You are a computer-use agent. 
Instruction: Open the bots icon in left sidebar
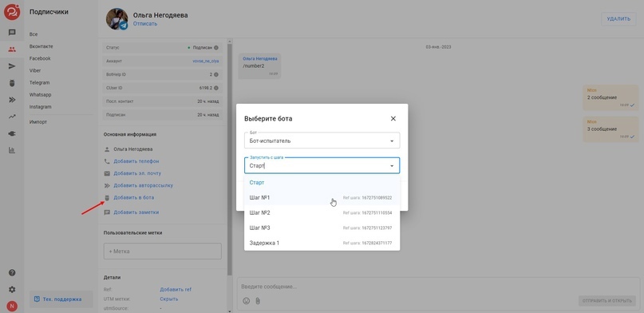[12, 83]
